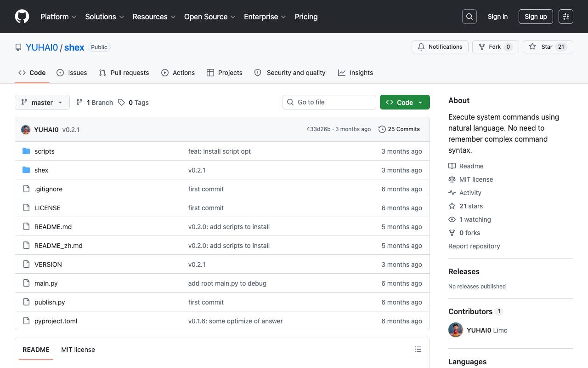
Task: Open the YUHAI0 owner link
Action: coord(42,47)
